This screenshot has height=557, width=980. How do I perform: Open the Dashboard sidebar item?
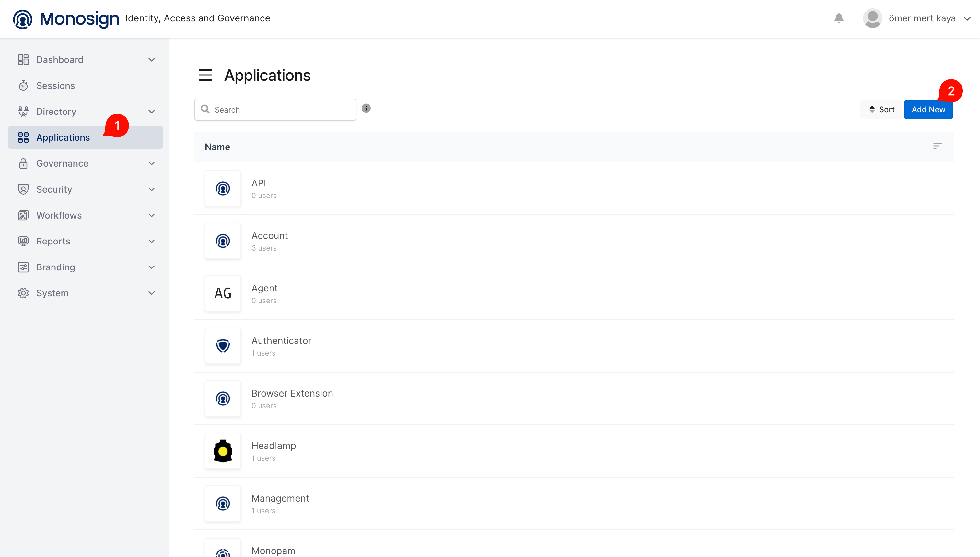pos(86,60)
